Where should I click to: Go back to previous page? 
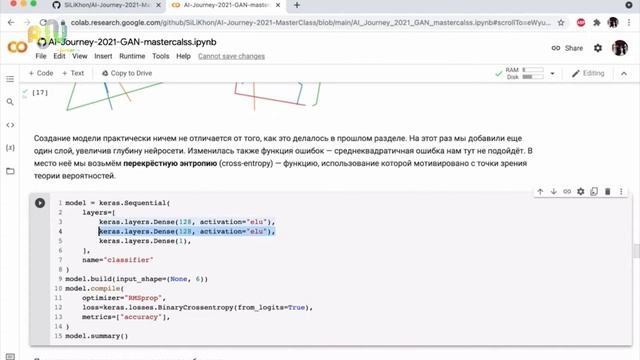click(x=11, y=22)
